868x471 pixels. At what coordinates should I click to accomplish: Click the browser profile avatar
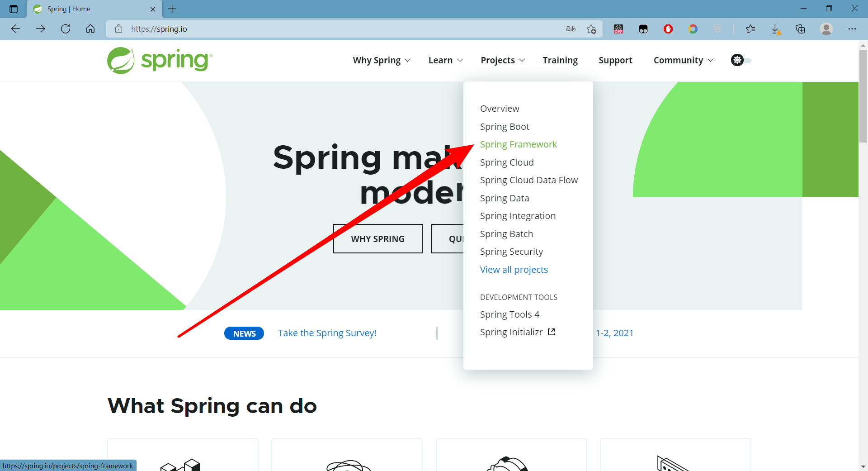click(826, 29)
